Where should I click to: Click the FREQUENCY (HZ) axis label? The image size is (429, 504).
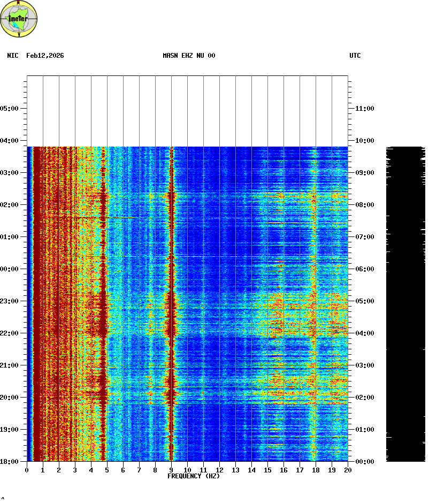194,476
